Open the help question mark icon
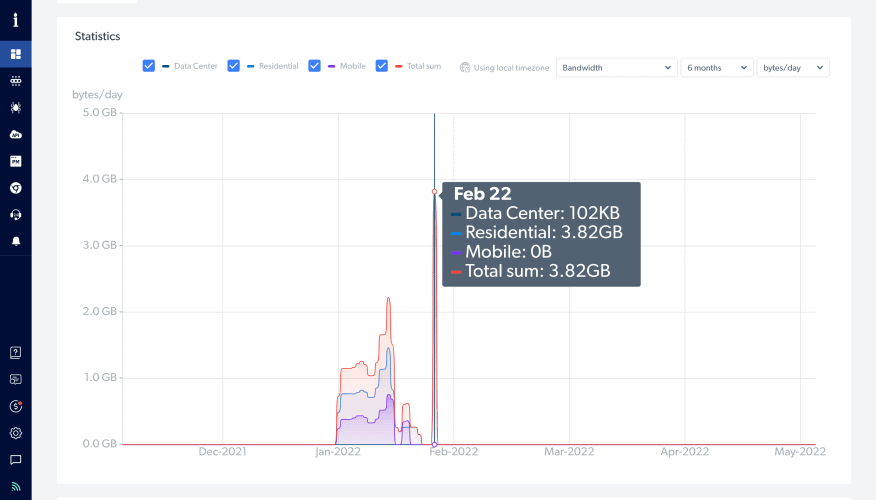The height and width of the screenshot is (500, 876). (x=16, y=352)
